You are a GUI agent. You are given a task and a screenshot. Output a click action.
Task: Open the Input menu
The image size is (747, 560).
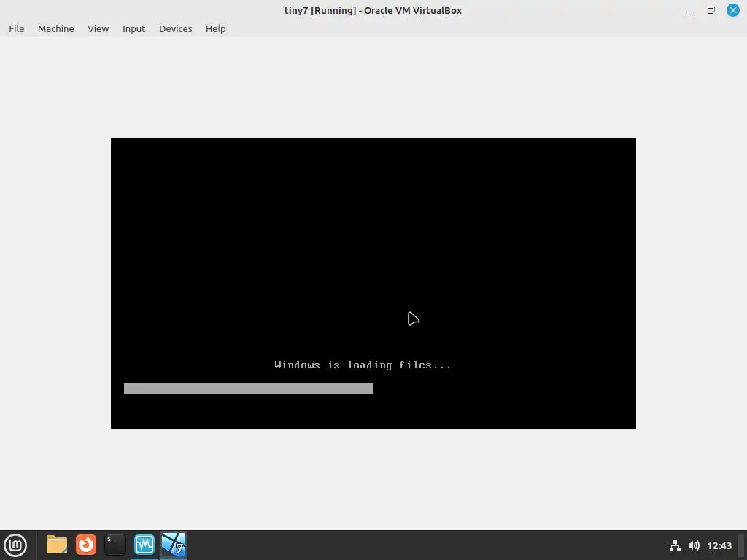tap(134, 28)
